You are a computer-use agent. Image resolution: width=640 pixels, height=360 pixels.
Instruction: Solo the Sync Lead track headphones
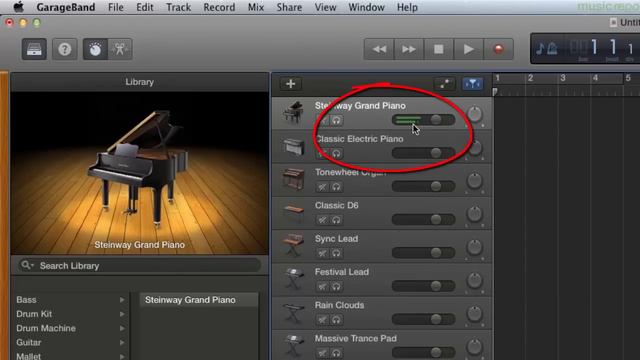click(336, 253)
